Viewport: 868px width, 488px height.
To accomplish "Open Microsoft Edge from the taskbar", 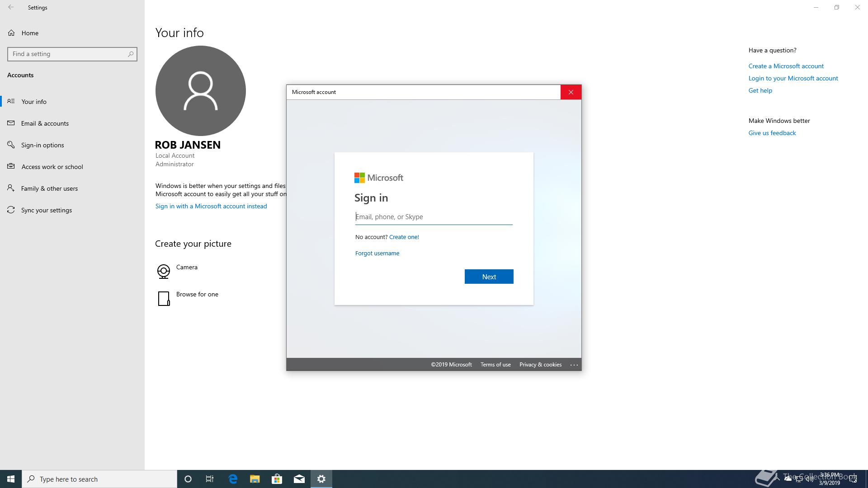I will [233, 479].
